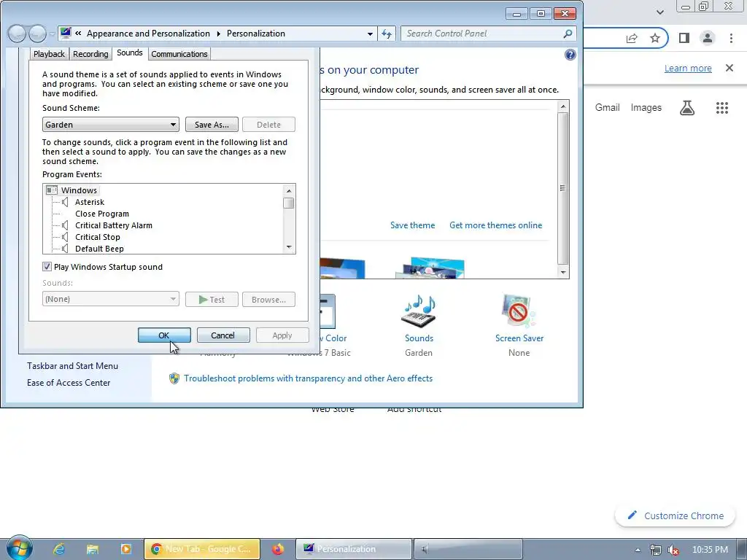Click the Customize Chrome button
This screenshot has height=560, width=747.
click(x=675, y=516)
